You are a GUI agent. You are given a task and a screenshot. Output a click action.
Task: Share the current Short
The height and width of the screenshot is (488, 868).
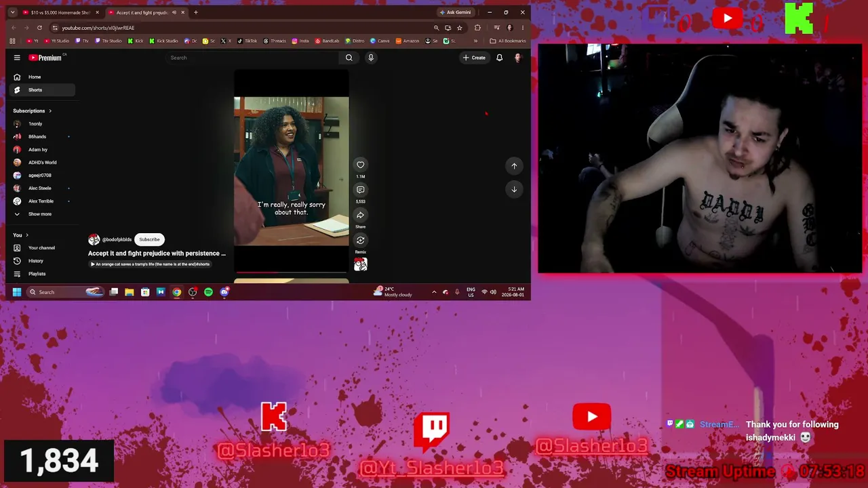point(360,215)
